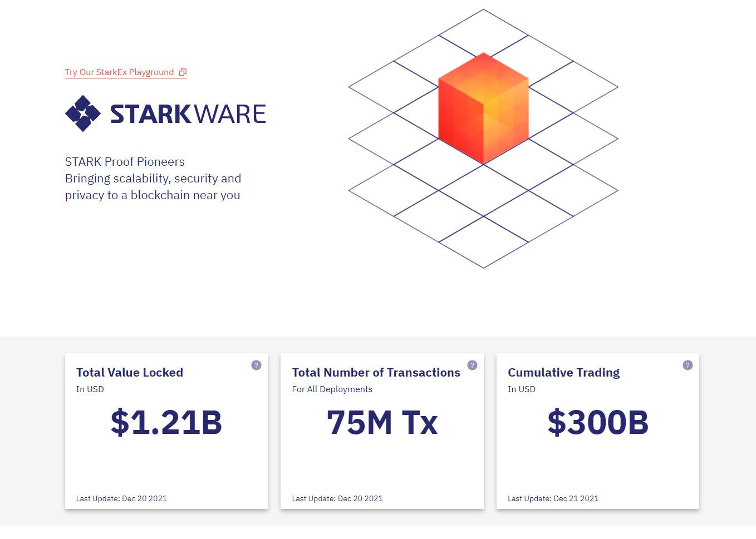Click the $1.21B value
Image resolution: width=756 pixels, height=539 pixels.
(166, 422)
